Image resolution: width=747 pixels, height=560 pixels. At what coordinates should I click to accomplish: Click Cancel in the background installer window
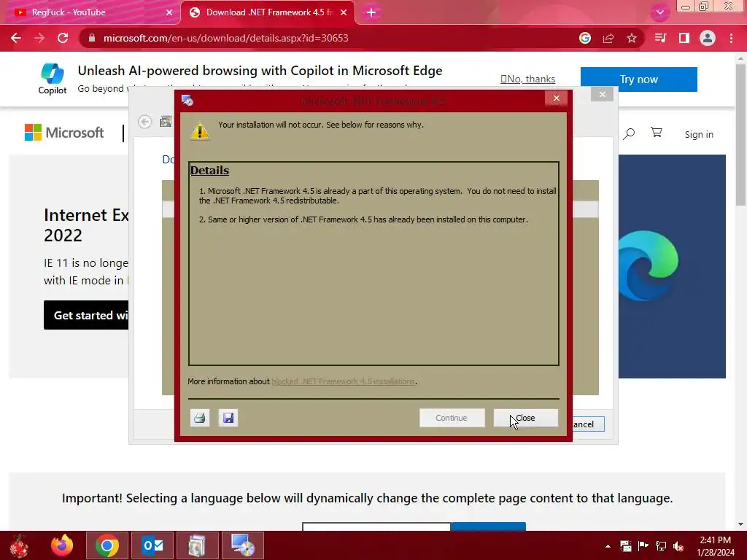pyautogui.click(x=589, y=424)
